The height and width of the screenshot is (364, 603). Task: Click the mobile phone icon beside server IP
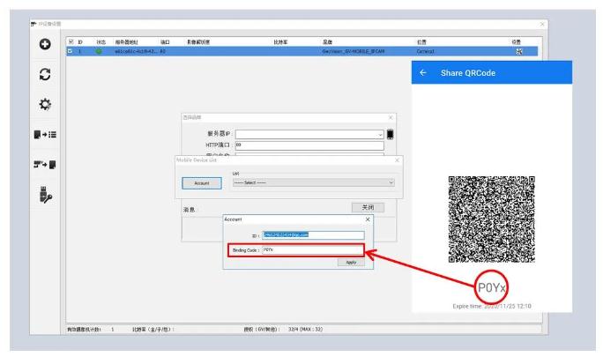pos(391,134)
